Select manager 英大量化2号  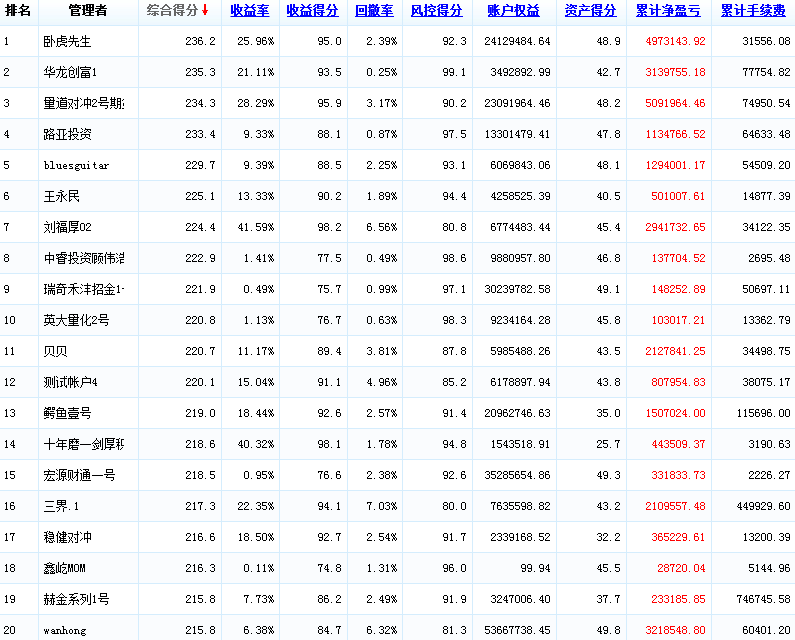pyautogui.click(x=76, y=320)
